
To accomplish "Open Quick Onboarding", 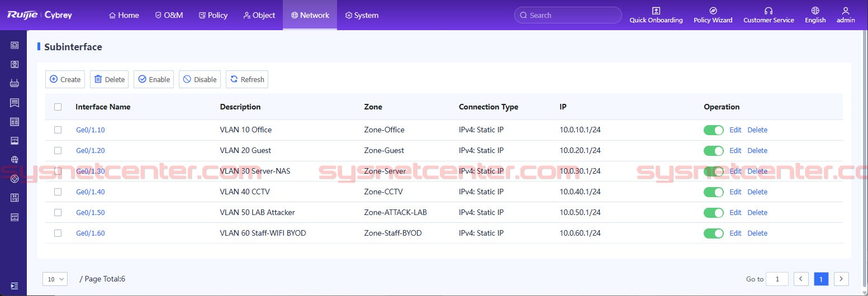I will click(656, 15).
